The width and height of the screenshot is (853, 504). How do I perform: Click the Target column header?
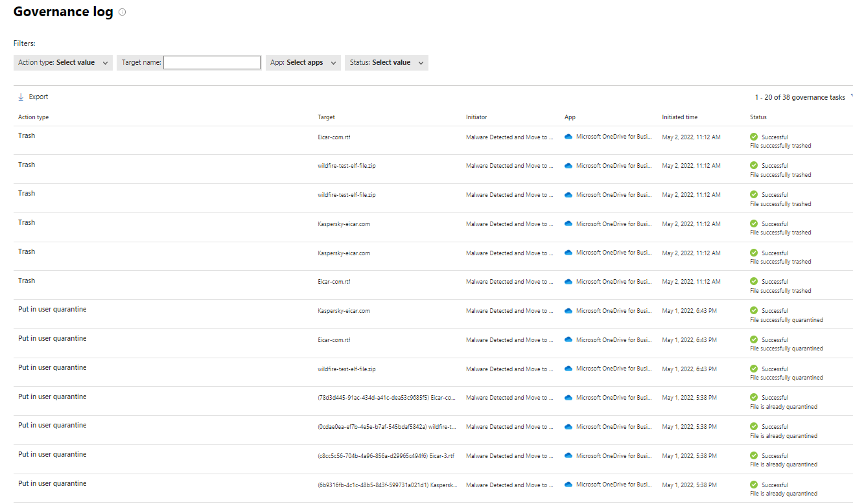pyautogui.click(x=326, y=117)
